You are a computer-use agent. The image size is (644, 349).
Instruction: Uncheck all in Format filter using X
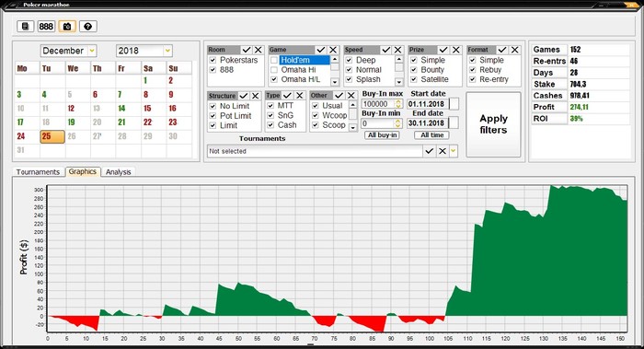click(x=514, y=50)
